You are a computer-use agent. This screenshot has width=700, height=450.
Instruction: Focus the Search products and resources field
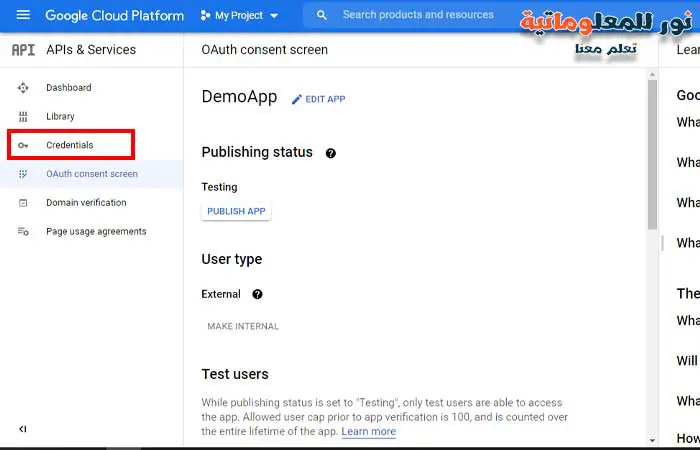418,15
